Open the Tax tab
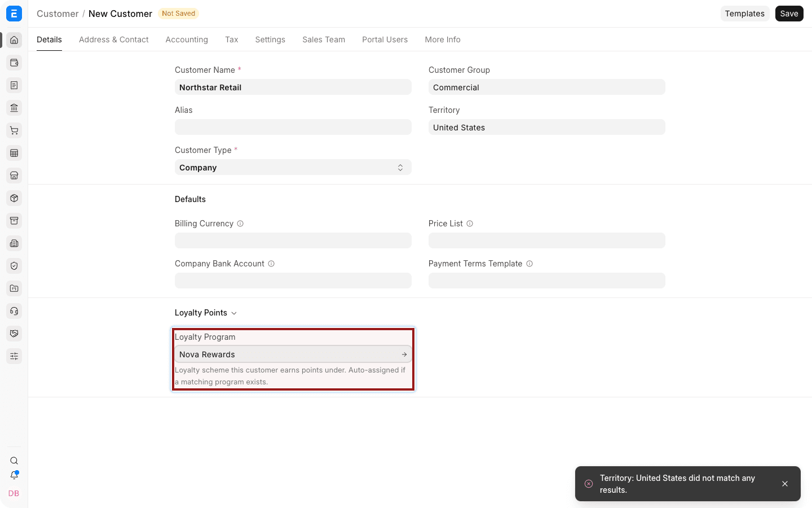 pos(232,40)
